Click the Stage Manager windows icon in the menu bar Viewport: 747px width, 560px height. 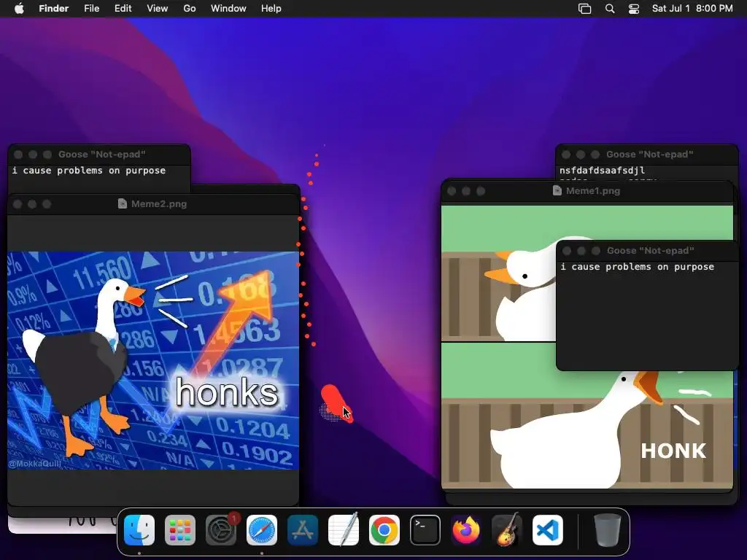(x=584, y=9)
